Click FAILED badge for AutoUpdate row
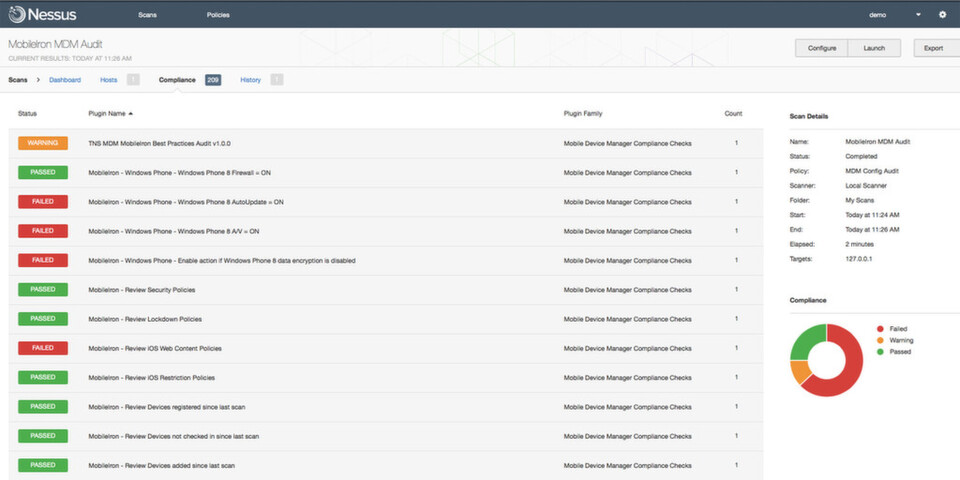This screenshot has height=480, width=960. 43,201
